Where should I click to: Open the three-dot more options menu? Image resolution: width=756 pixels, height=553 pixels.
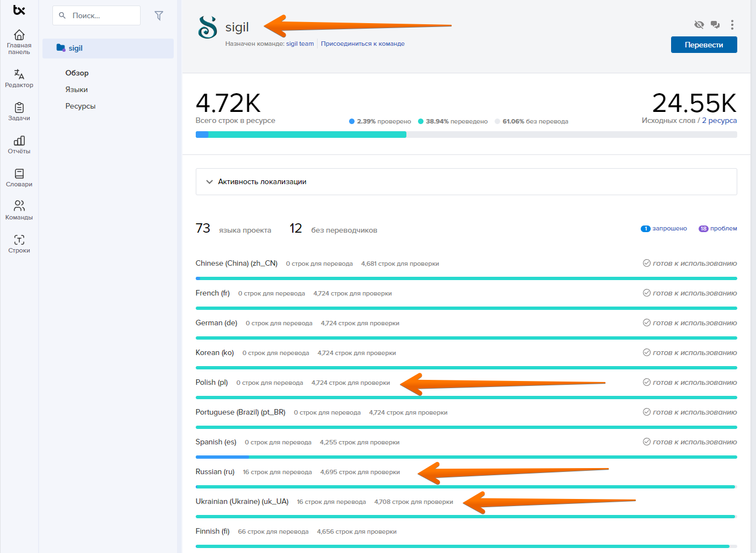[x=732, y=24]
